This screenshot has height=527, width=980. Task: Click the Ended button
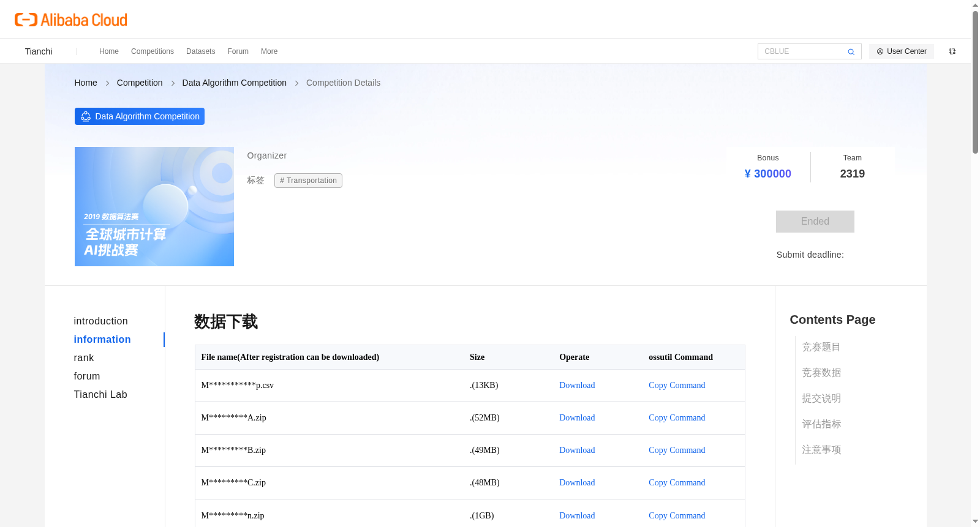coord(815,222)
